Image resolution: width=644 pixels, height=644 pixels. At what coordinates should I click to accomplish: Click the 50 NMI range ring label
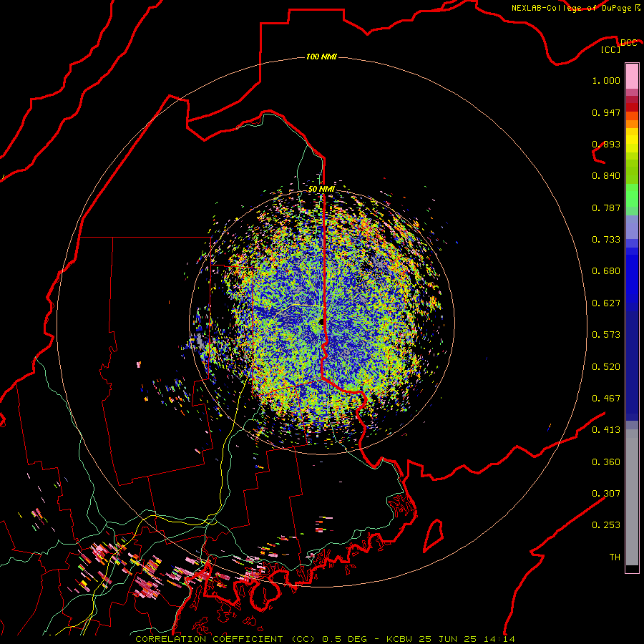(x=321, y=189)
